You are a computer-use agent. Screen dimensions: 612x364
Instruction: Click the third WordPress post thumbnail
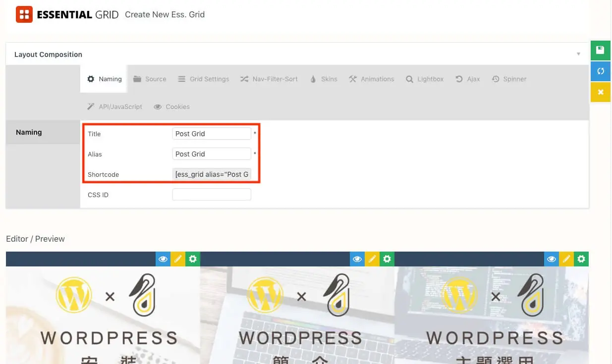(492, 315)
